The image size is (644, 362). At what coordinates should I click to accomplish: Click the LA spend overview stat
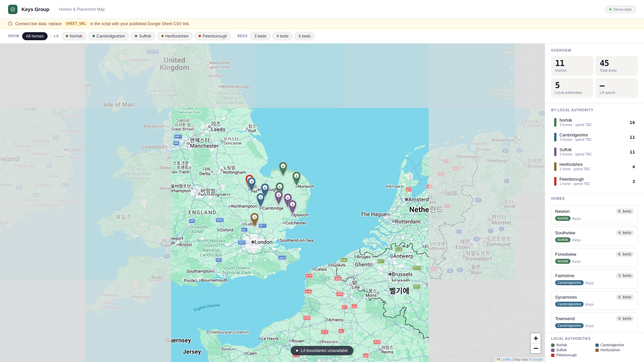click(x=617, y=88)
